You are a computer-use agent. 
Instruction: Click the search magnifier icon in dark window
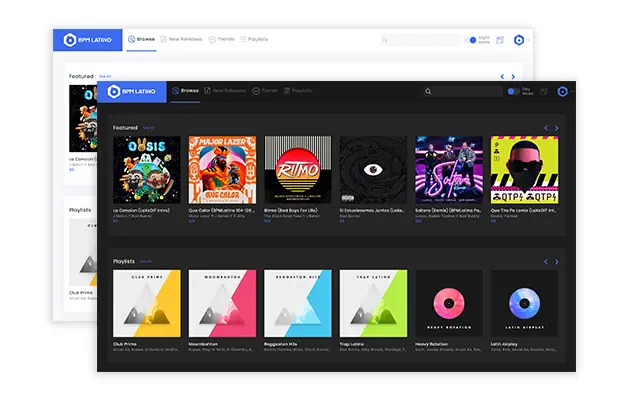coord(430,92)
